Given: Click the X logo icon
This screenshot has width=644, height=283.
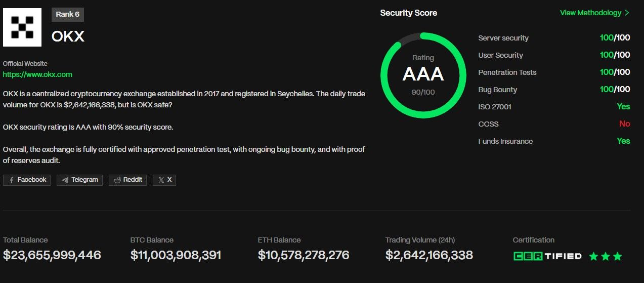Looking at the screenshot, I should 161,180.
